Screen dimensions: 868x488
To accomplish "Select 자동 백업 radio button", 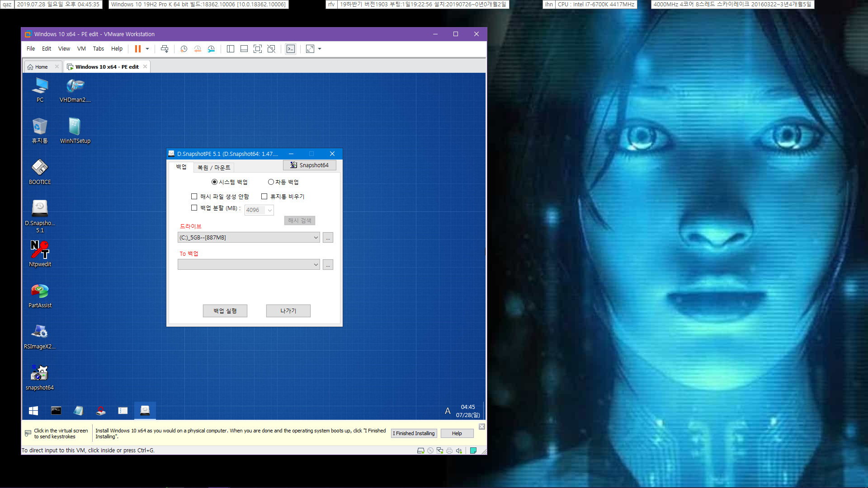I will pyautogui.click(x=271, y=182).
